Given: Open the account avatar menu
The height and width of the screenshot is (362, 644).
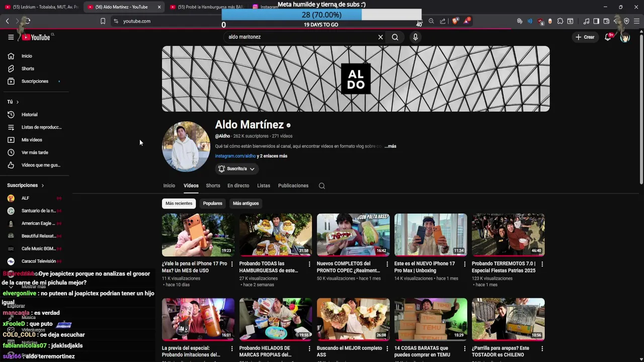Looking at the screenshot, I should tap(625, 37).
